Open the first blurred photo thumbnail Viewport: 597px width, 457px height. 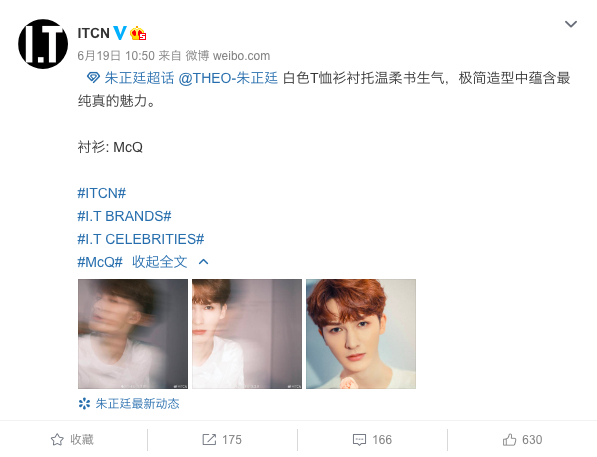tap(133, 334)
